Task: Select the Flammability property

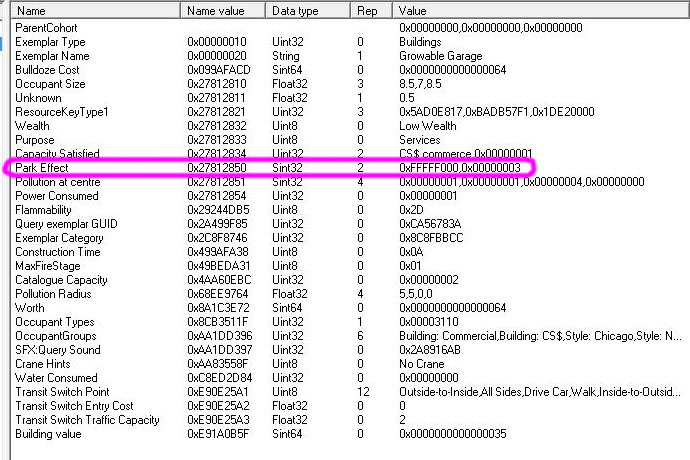Action: tap(350, 210)
